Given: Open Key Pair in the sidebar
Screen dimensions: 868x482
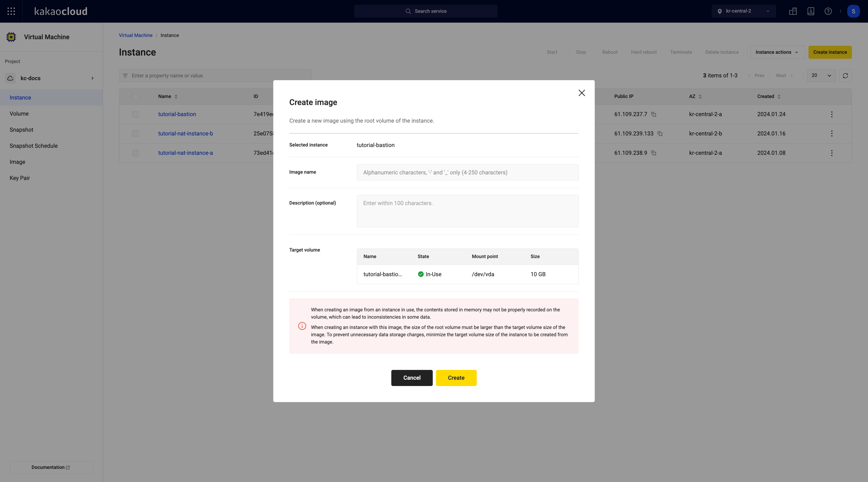Looking at the screenshot, I should coord(51,178).
